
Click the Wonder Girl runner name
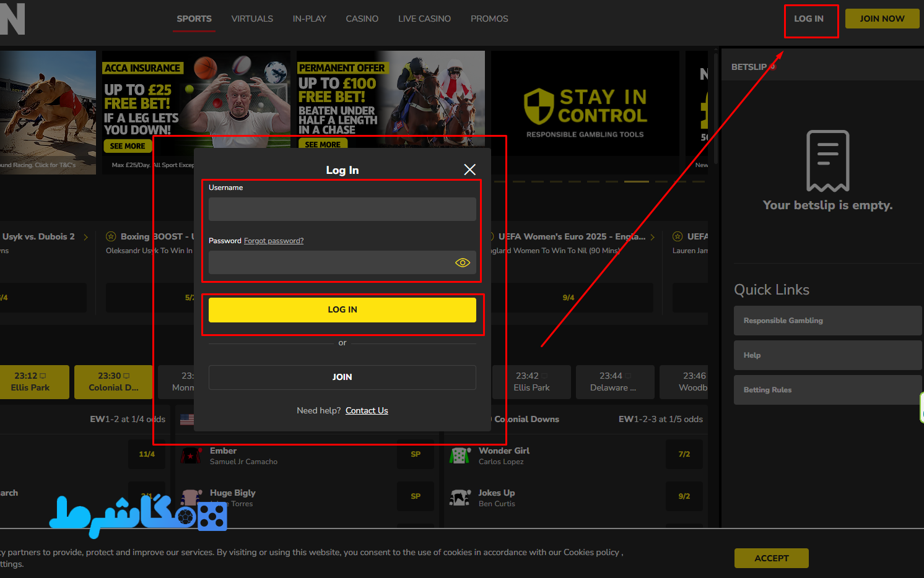504,451
